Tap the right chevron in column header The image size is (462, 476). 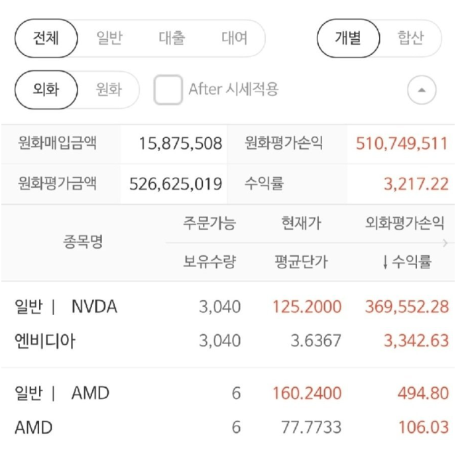click(445, 243)
